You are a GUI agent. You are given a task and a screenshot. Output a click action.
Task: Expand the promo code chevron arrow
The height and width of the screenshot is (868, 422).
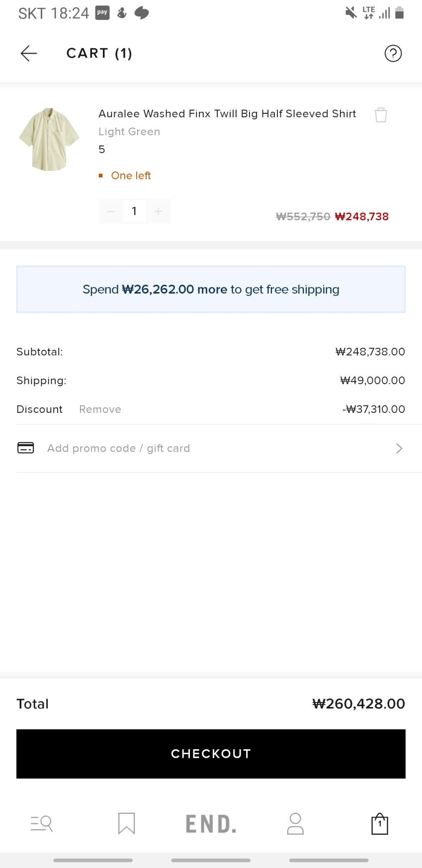[399, 449]
